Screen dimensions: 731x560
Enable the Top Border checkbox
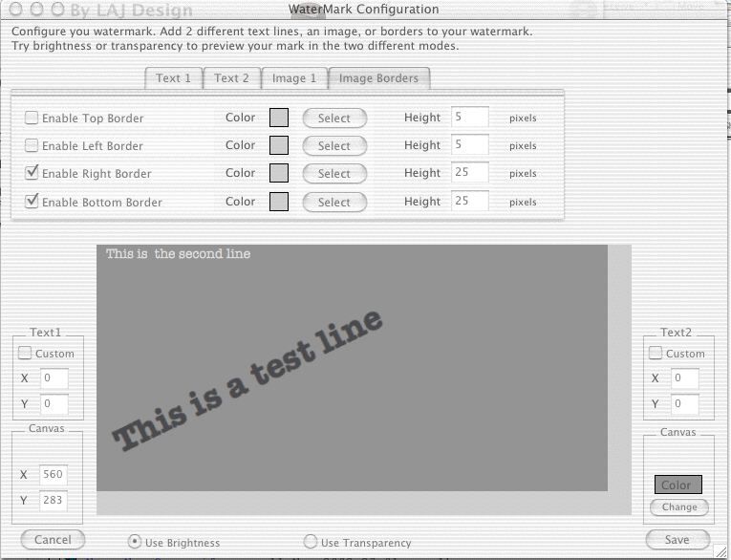click(x=32, y=118)
